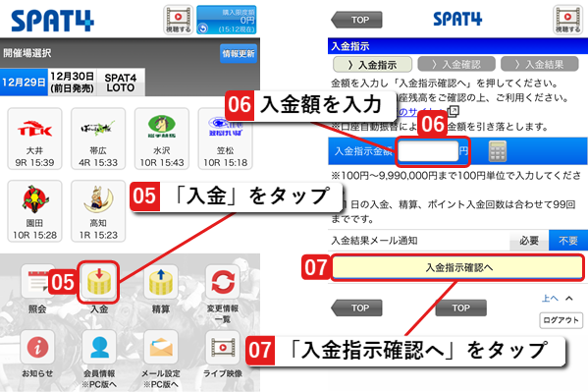588x392 pixels.
Task: Open the お知らせ info icon
Action: coord(37,348)
